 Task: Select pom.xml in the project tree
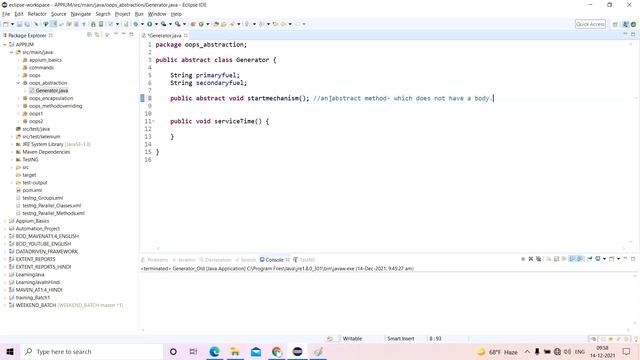tap(32, 190)
